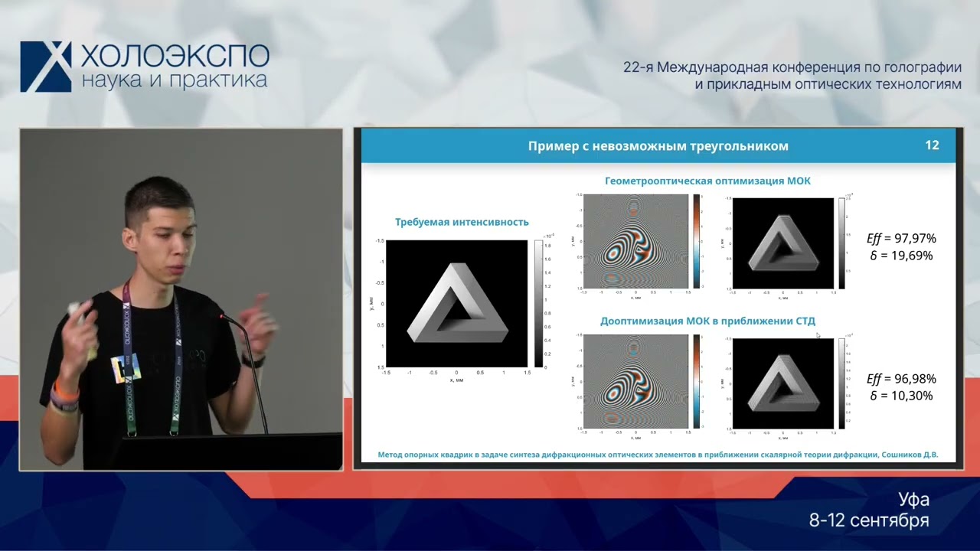Click the dates "8-12 сентября"
980x551 pixels.
(x=870, y=520)
